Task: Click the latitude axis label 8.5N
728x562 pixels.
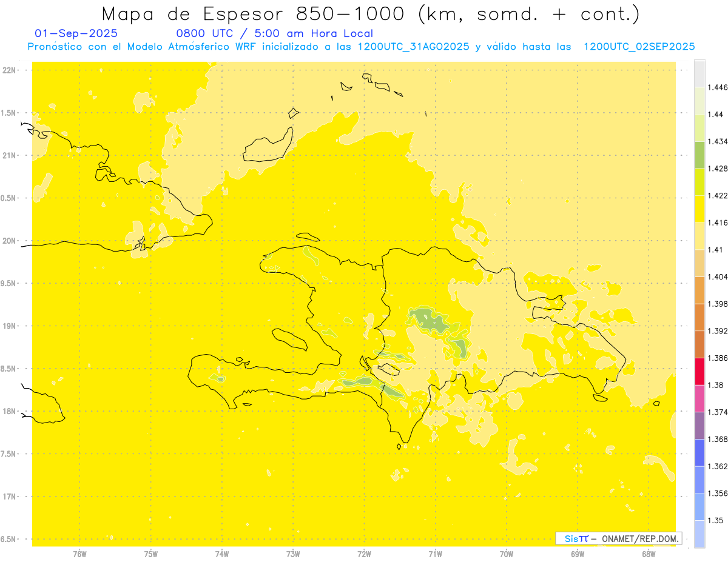Action: (8, 369)
